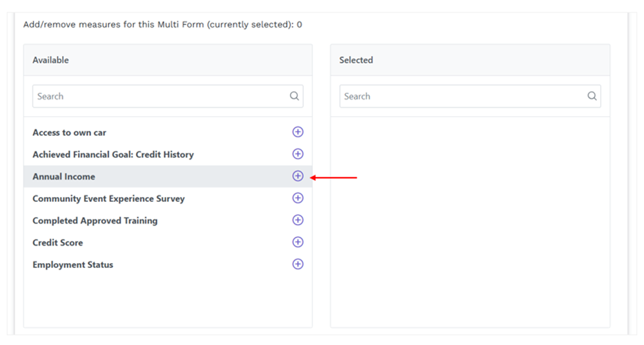Click the Completed Approved Training label
The image size is (644, 345).
[95, 221]
